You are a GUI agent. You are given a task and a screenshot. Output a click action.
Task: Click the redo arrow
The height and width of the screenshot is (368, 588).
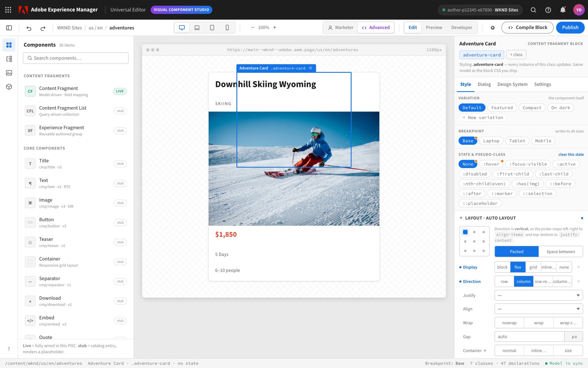point(43,28)
